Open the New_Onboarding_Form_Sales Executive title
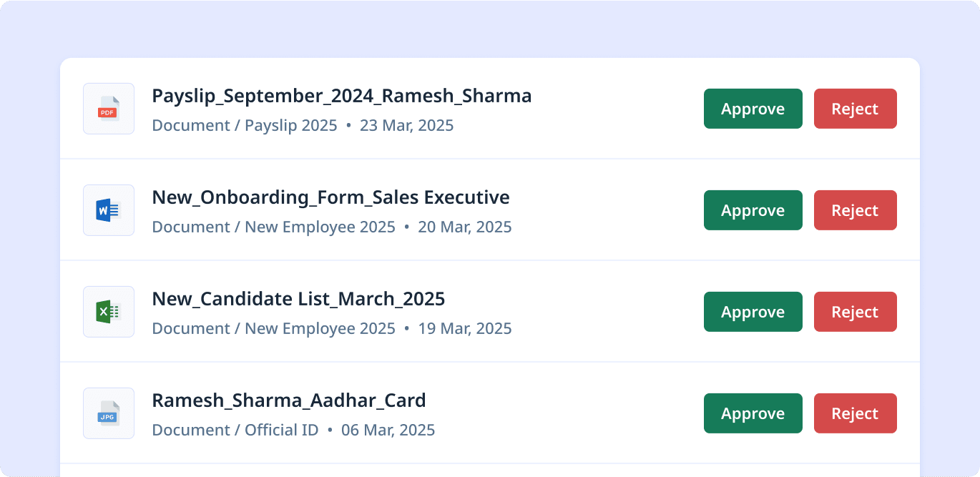Screen dimensions: 980x477 [331, 197]
